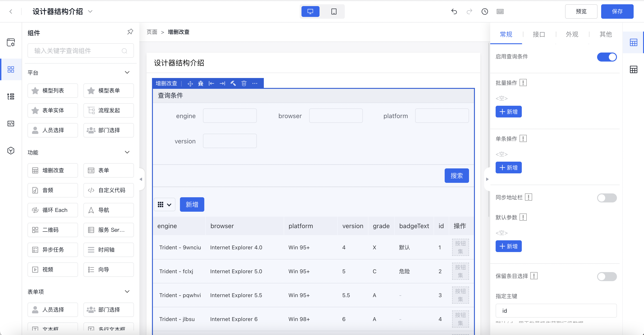This screenshot has width=644, height=335.
Task: Select the black table icon in right rail
Action: coord(633,69)
